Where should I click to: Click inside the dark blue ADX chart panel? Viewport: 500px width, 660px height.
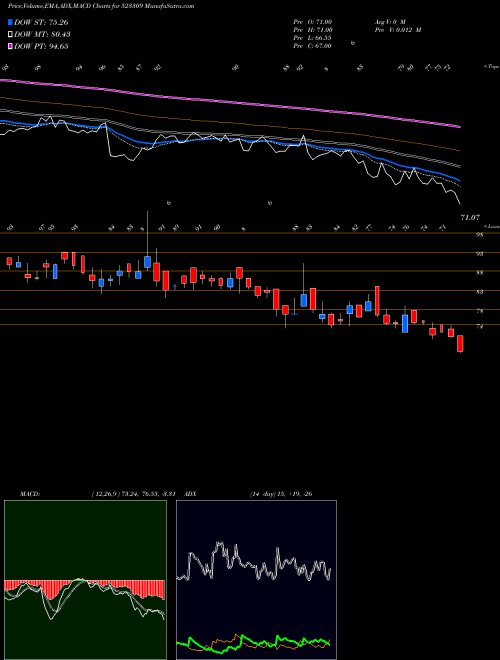(x=256, y=580)
